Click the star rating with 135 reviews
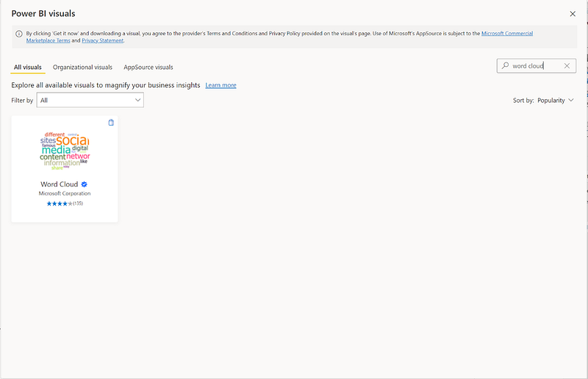The width and height of the screenshot is (588, 379). (x=65, y=203)
